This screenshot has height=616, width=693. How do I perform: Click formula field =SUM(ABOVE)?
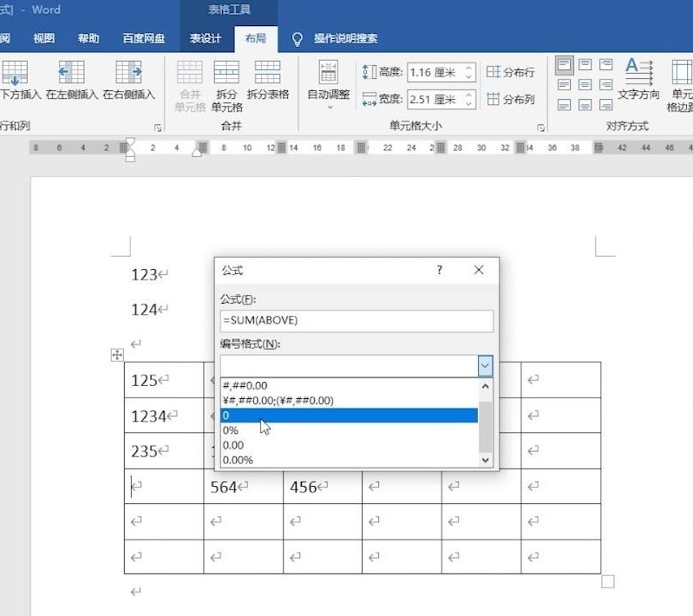[356, 321]
